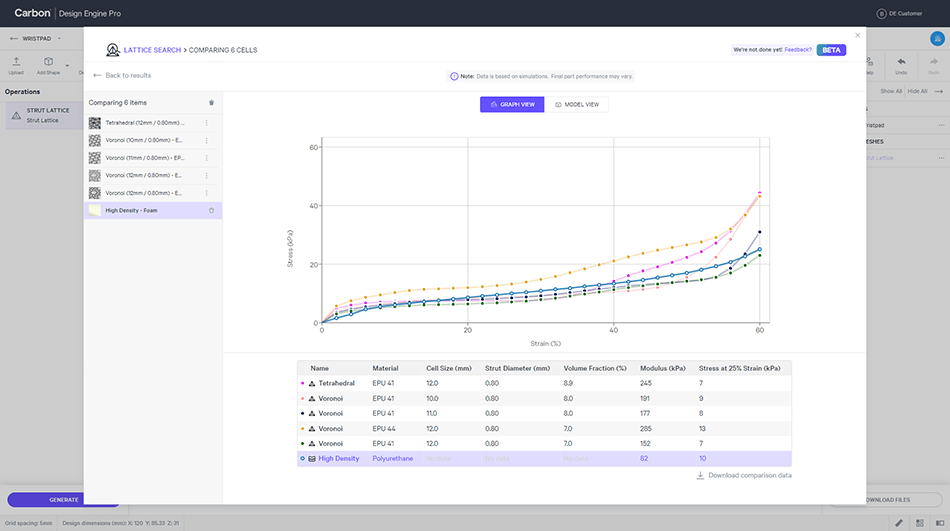
Task: Click the download icon beside comparison data
Action: 700,475
